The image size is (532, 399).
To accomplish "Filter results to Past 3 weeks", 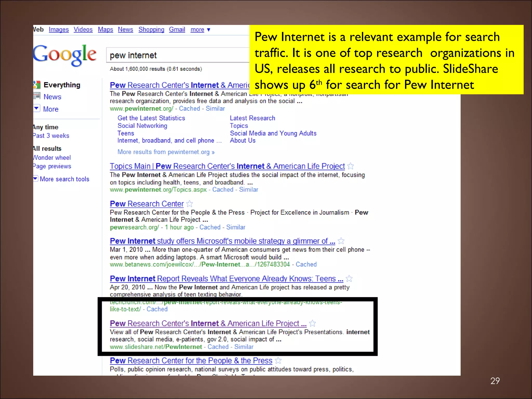I will 51,136.
